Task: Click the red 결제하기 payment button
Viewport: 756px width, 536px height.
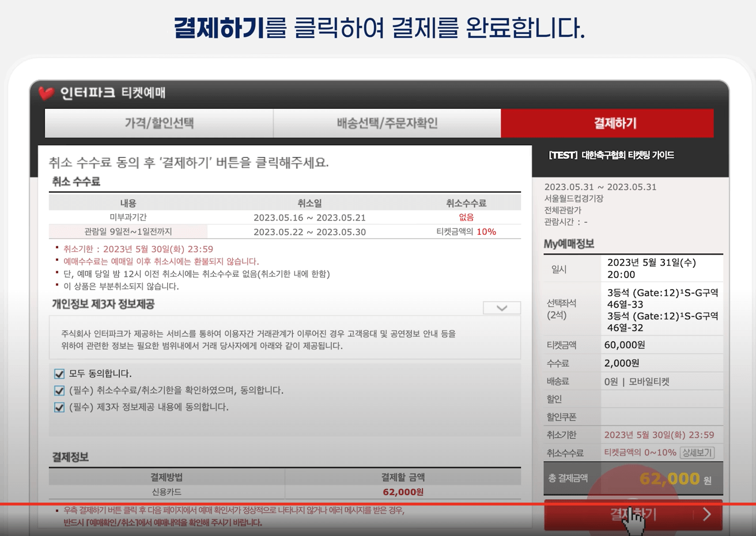Action: tap(633, 514)
